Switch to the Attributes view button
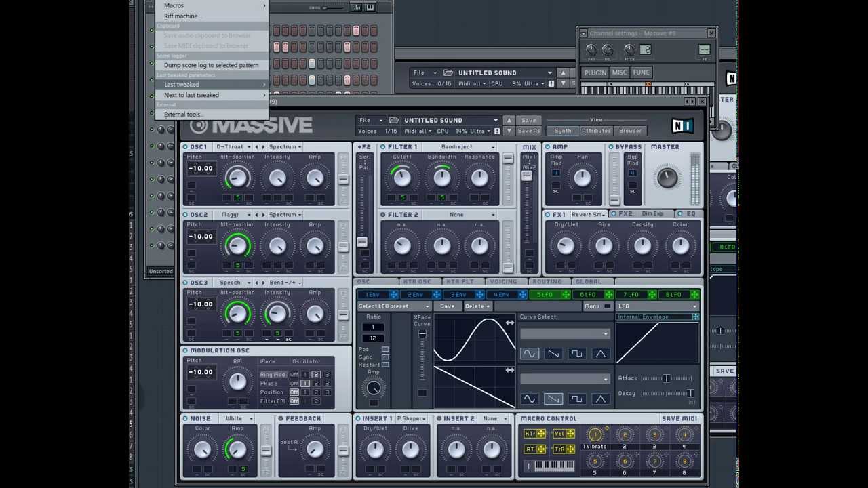 pos(596,131)
